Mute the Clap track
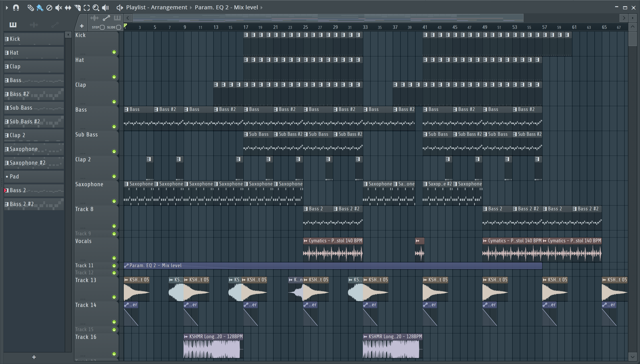The image size is (640, 364). point(114,102)
